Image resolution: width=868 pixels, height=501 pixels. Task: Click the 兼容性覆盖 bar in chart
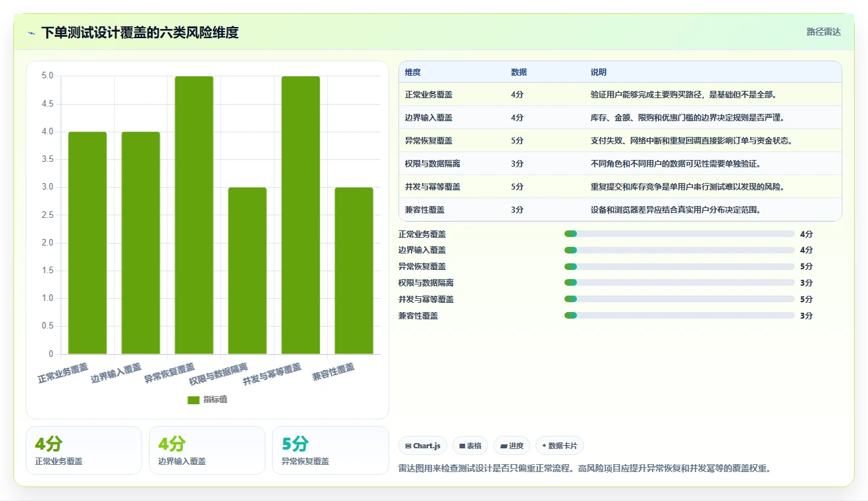pos(354,271)
